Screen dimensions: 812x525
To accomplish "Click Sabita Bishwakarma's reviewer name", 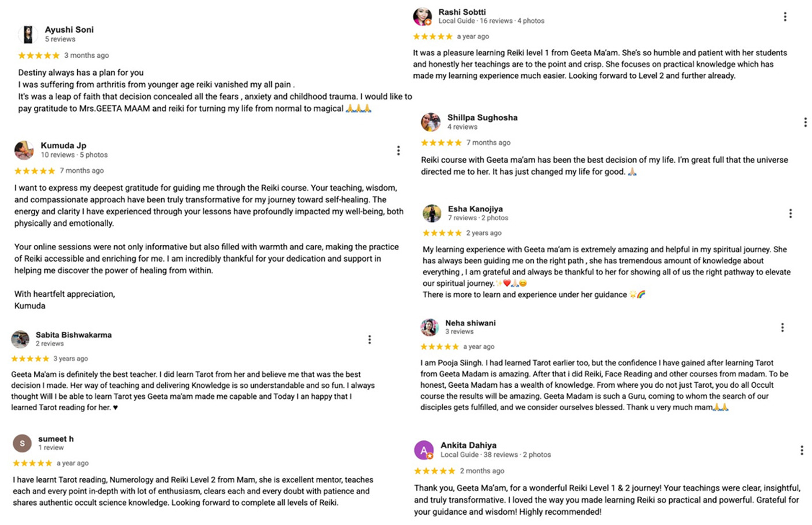I will click(74, 335).
